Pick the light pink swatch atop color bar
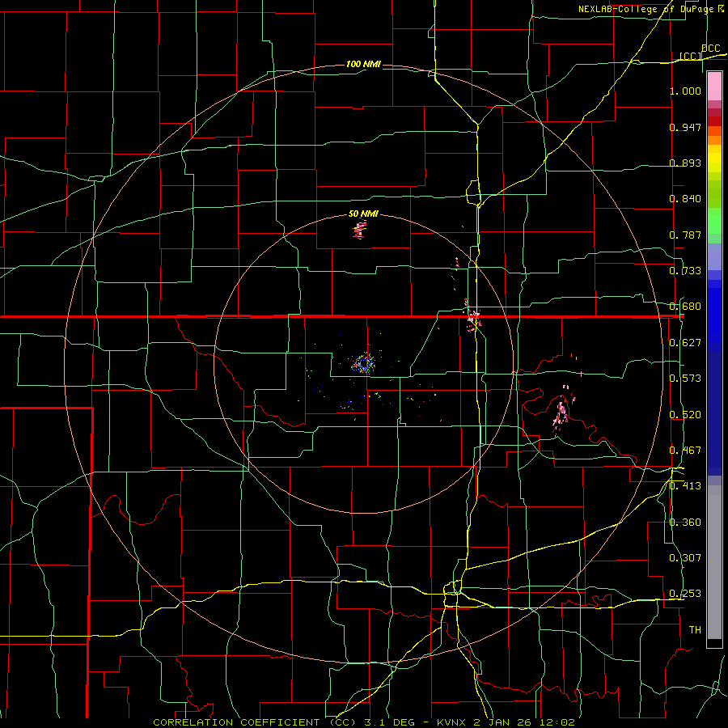The height and width of the screenshot is (728, 728). click(714, 87)
